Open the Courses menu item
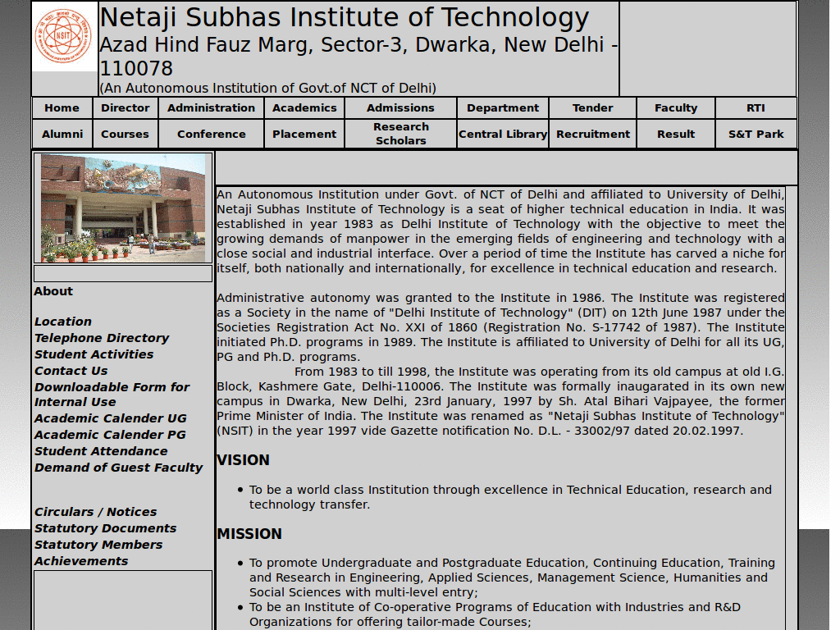The image size is (840, 630). pos(125,134)
